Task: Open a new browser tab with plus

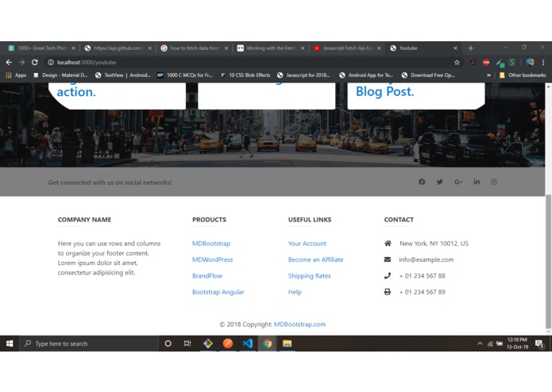Action: [471, 48]
